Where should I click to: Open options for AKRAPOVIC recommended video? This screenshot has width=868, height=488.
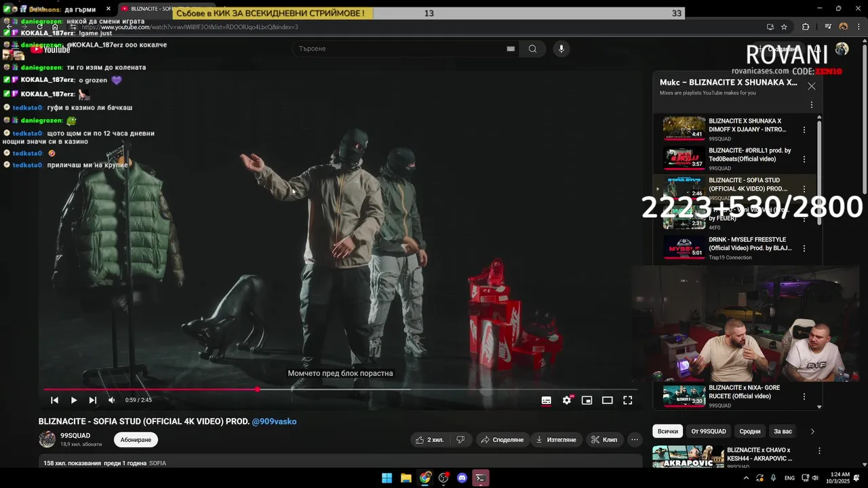click(819, 451)
